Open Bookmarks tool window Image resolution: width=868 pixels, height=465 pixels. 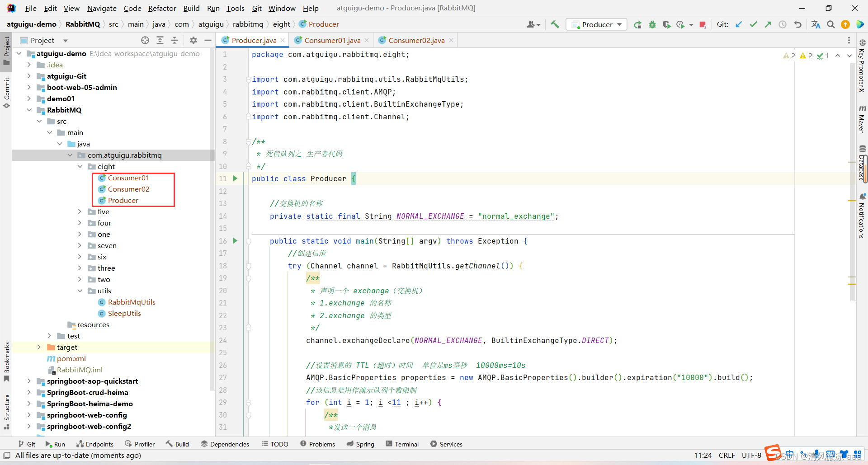[x=6, y=362]
